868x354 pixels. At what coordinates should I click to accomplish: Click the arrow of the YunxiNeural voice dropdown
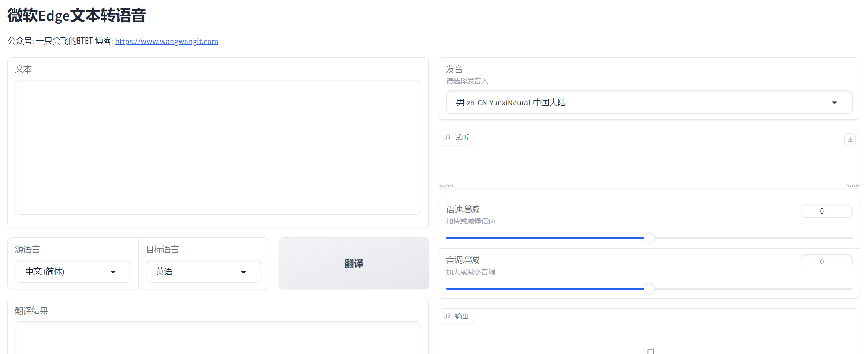pyautogui.click(x=834, y=103)
